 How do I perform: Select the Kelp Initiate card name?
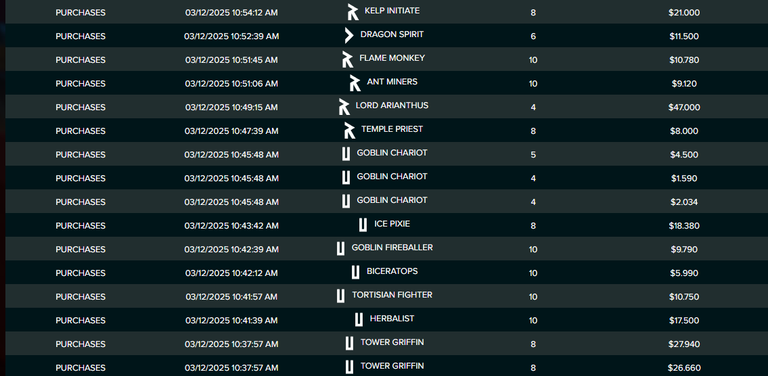coord(392,11)
